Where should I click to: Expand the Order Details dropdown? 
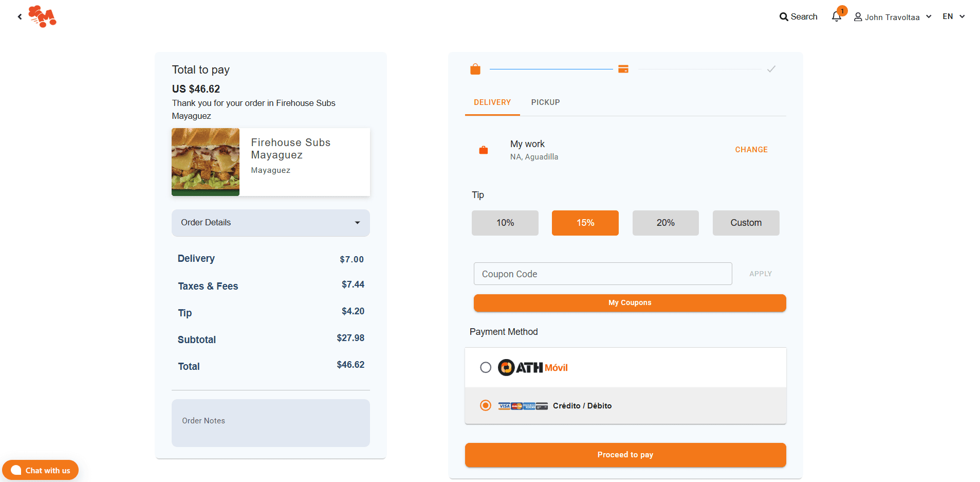point(270,223)
